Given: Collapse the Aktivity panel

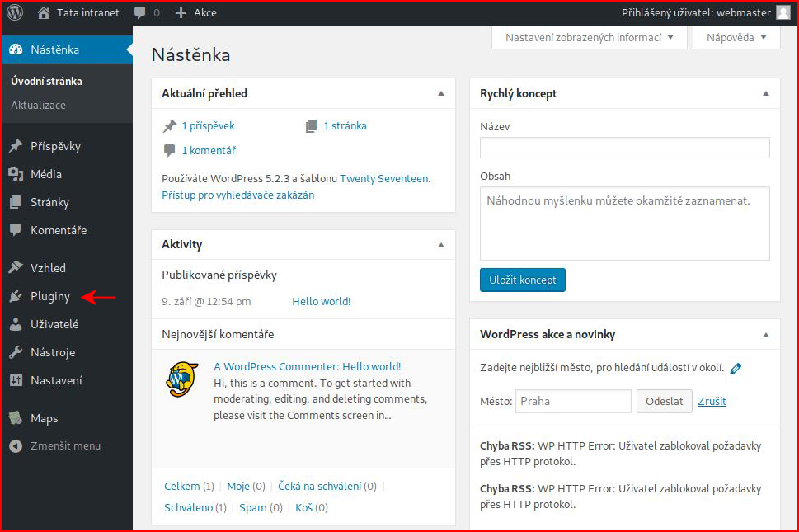Looking at the screenshot, I should click(441, 245).
